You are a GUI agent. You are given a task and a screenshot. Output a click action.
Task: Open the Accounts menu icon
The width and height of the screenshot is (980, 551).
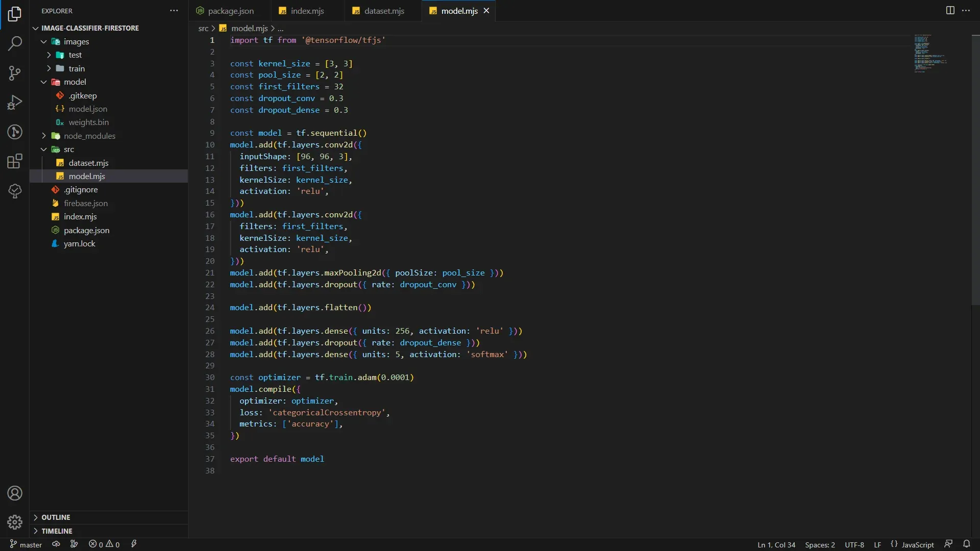[x=15, y=493]
